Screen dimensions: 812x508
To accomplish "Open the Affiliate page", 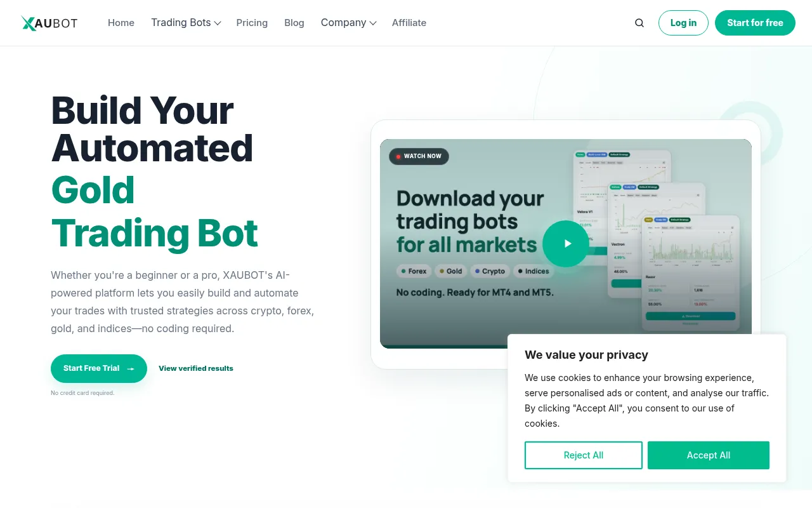I will point(409,23).
